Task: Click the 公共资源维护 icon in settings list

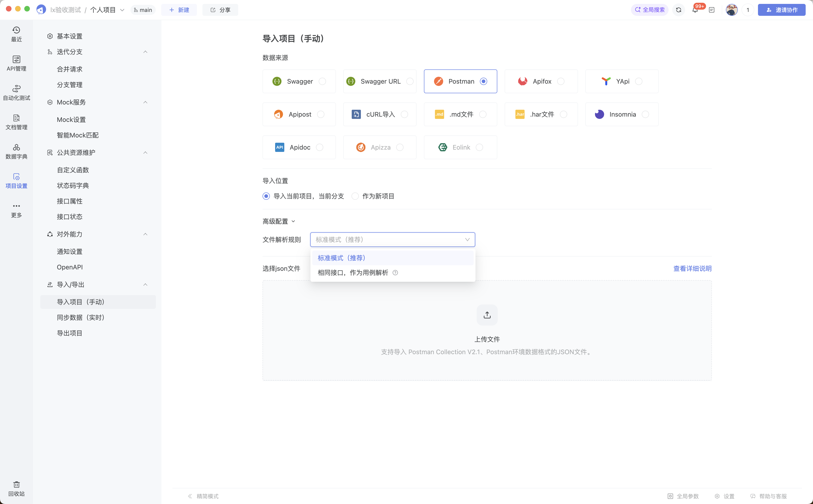Action: tap(50, 152)
